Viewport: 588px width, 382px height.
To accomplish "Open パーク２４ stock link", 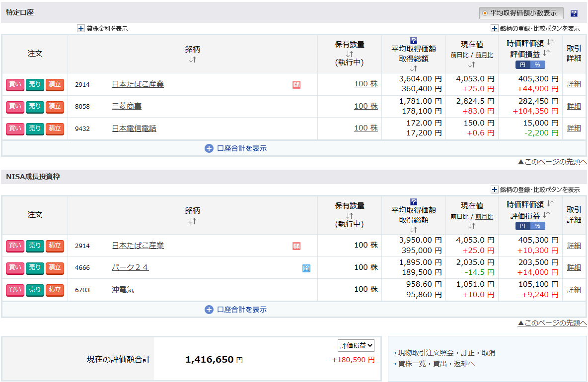I will [130, 267].
